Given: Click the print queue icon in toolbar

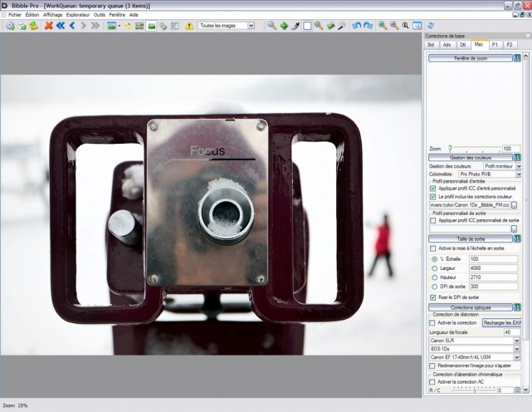Looking at the screenshot, I should pos(22,26).
